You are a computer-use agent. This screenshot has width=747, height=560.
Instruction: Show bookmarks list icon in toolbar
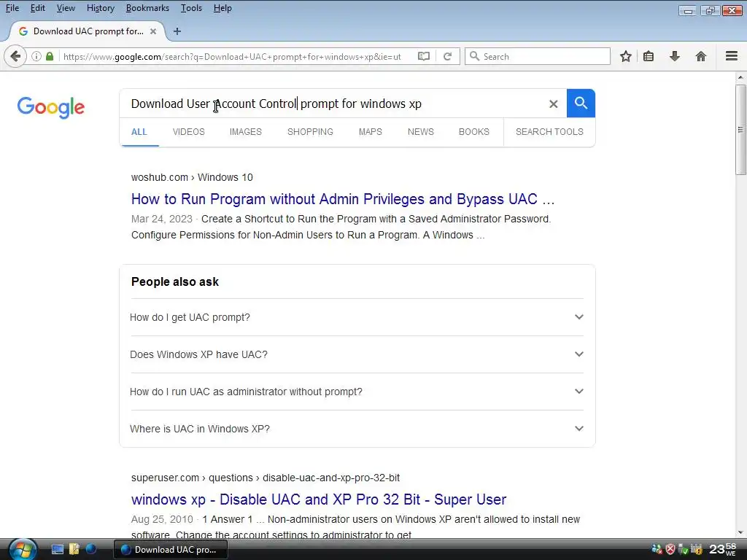click(x=649, y=56)
